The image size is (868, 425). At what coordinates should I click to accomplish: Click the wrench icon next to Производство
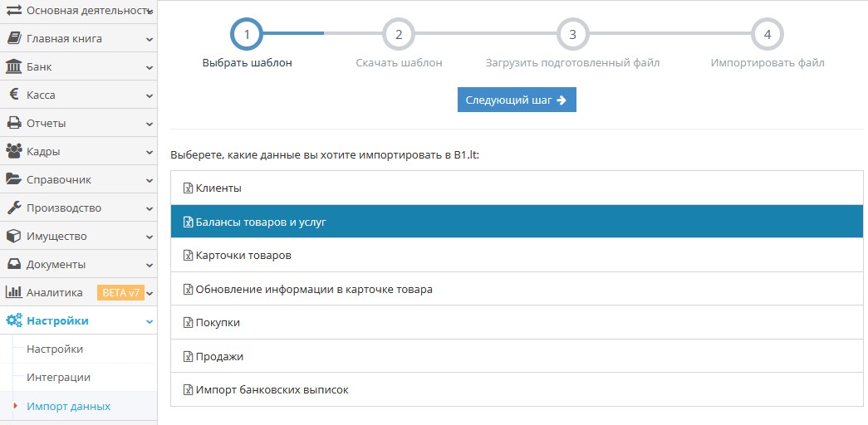tap(13, 208)
